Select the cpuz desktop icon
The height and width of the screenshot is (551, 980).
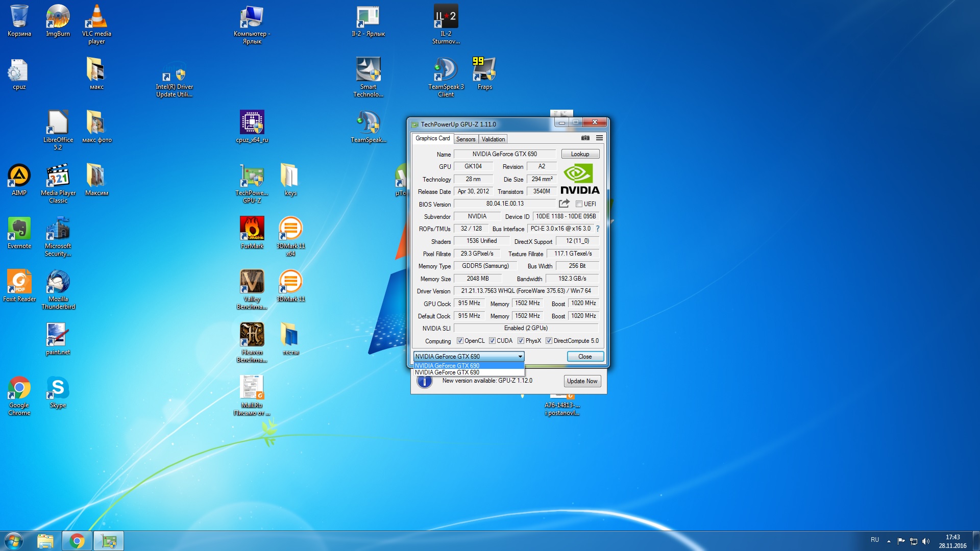click(x=19, y=74)
